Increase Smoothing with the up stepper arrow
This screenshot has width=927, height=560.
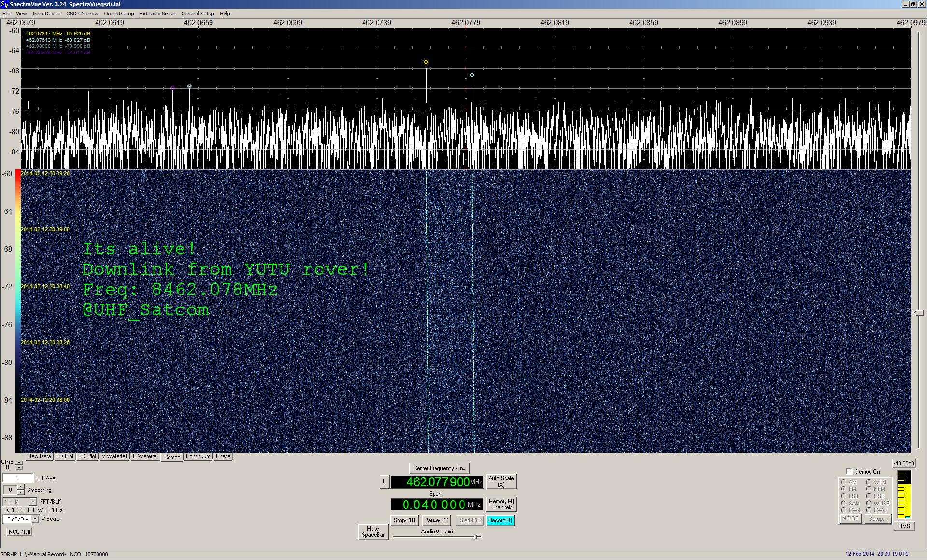tap(20, 487)
